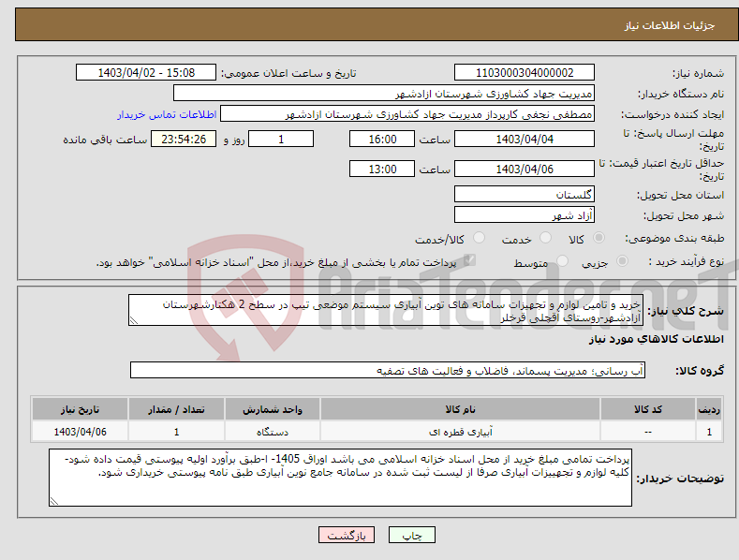The width and height of the screenshot is (739, 560).
Task: Click the تاریخ نیاز column header
Action: [81, 409]
